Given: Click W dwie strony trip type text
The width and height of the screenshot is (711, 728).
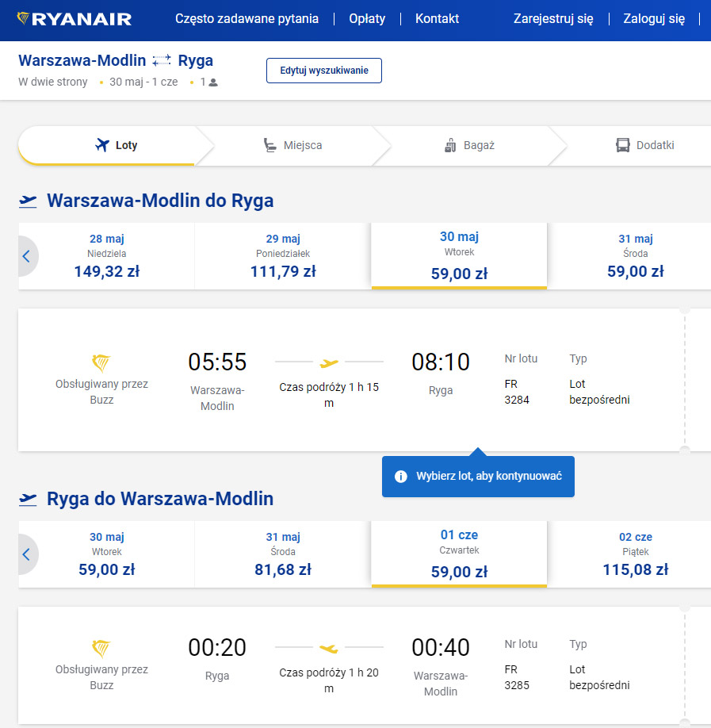Looking at the screenshot, I should click(x=53, y=82).
